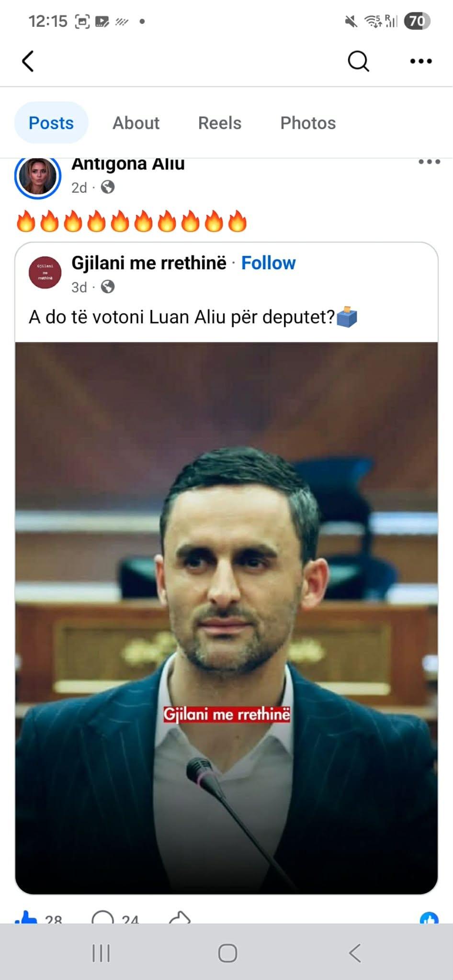
Task: Like the post with the thumbs-up icon
Action: (27, 917)
